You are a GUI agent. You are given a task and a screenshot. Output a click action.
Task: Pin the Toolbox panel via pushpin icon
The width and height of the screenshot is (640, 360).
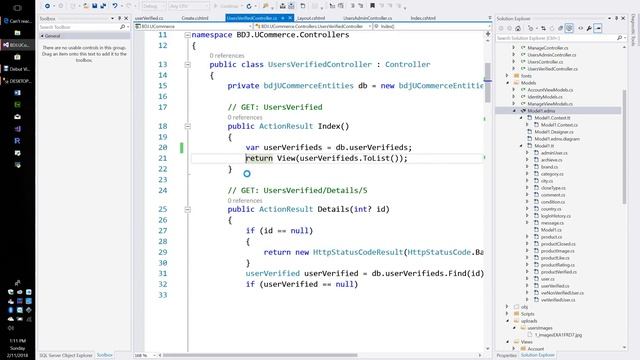pyautogui.click(x=119, y=18)
